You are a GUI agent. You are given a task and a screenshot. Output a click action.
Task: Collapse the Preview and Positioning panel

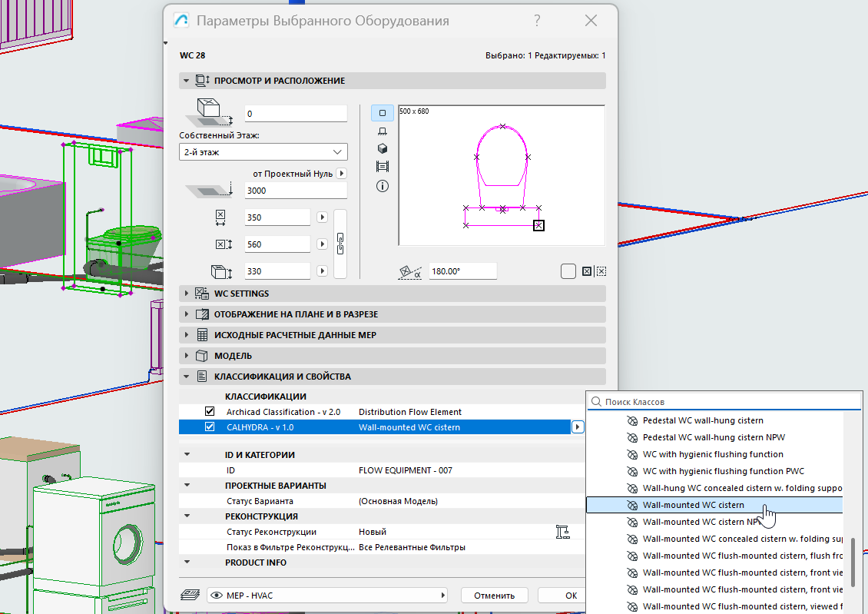tap(187, 81)
